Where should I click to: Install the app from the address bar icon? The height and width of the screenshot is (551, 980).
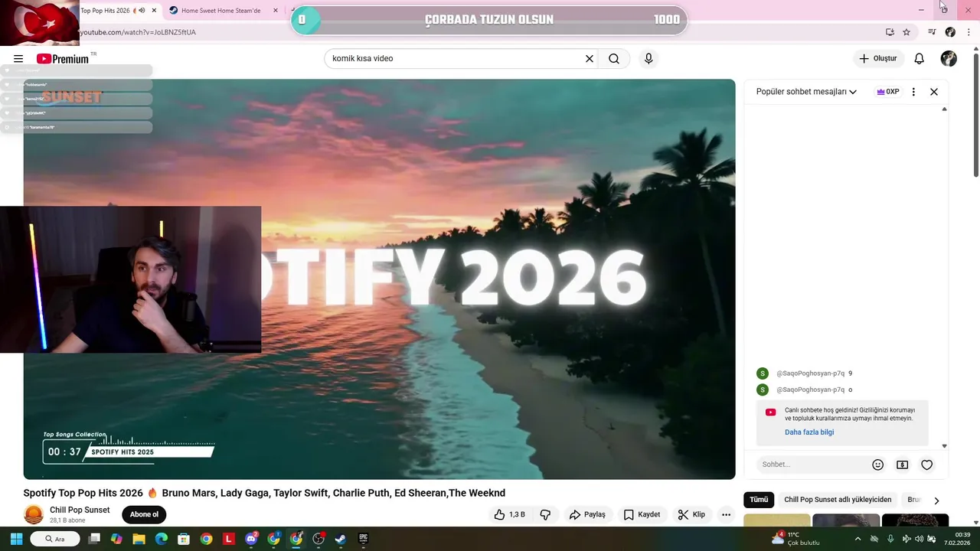(x=890, y=32)
